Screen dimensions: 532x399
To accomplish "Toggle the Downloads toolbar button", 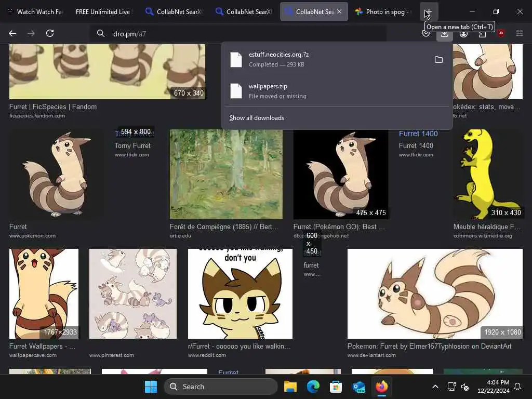I will pyautogui.click(x=445, y=33).
